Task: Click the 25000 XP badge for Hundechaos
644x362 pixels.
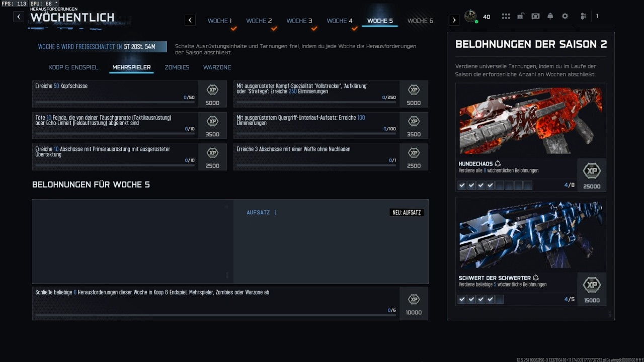Action: click(x=592, y=171)
